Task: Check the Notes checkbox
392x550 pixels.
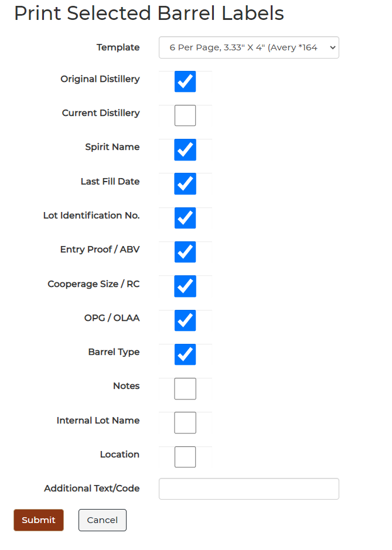Action: pyautogui.click(x=185, y=388)
